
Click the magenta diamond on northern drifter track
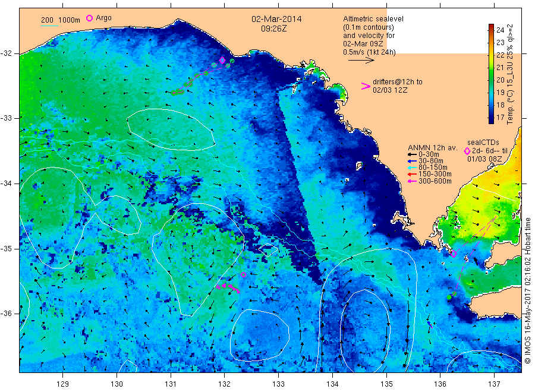(x=222, y=61)
